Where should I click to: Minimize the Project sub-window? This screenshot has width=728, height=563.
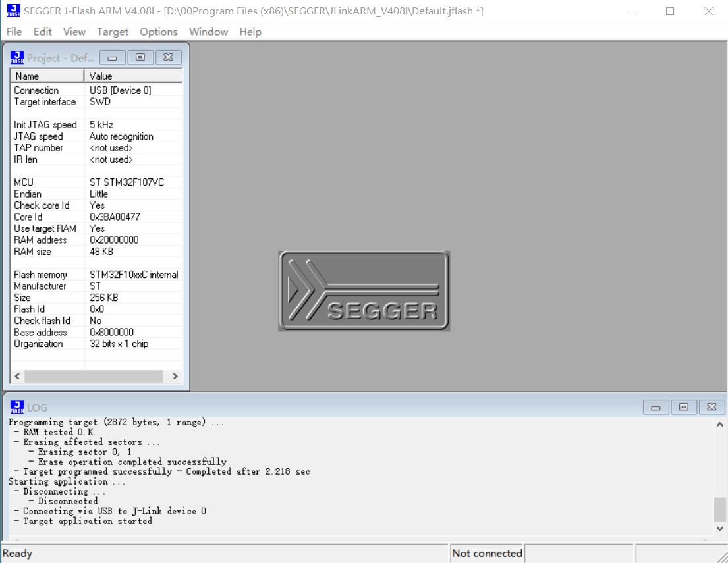click(113, 57)
